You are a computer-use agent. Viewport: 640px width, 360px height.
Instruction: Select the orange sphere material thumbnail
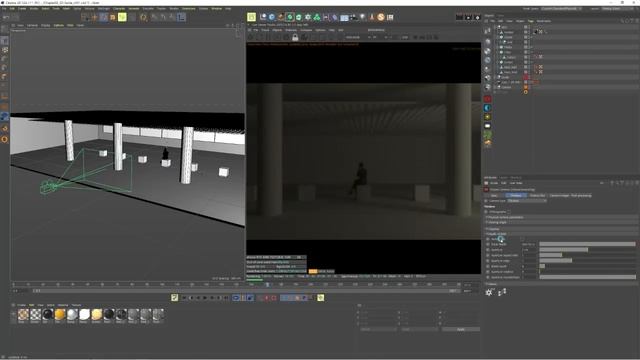tap(60, 314)
